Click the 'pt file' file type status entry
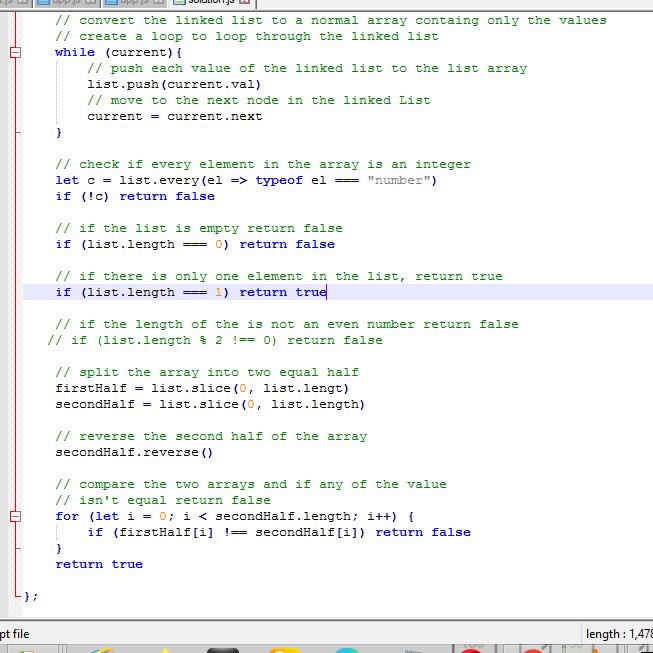The width and height of the screenshot is (653, 653). click(15, 634)
